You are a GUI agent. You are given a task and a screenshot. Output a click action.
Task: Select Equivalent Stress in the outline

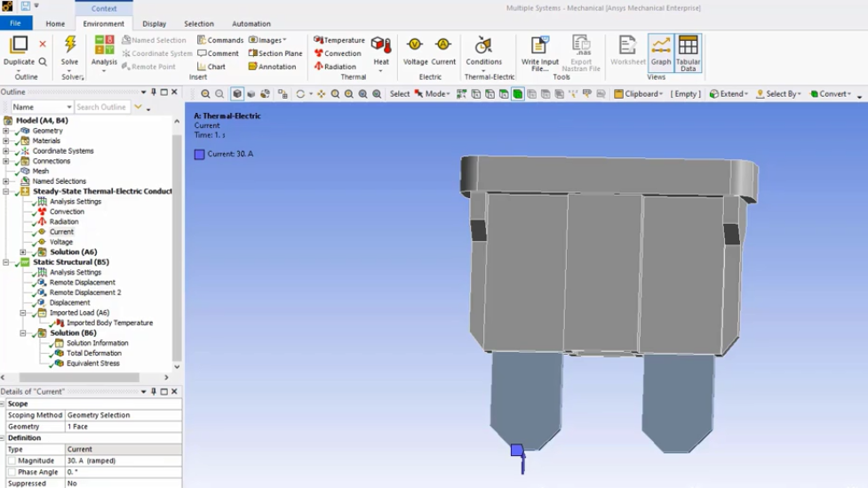pos(92,364)
